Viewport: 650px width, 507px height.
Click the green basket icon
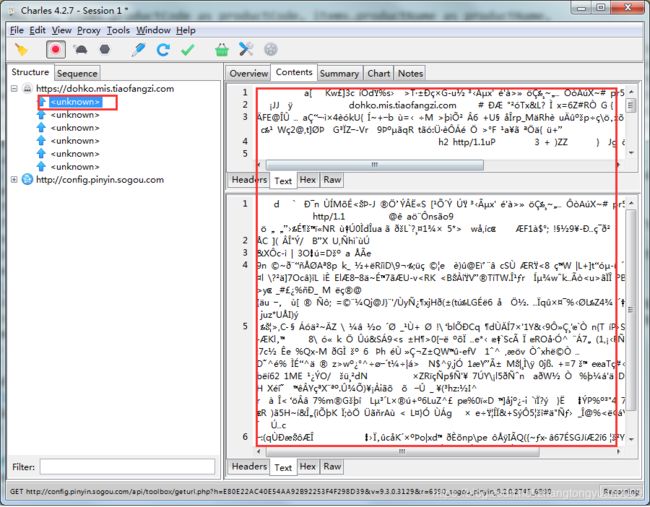[x=222, y=50]
